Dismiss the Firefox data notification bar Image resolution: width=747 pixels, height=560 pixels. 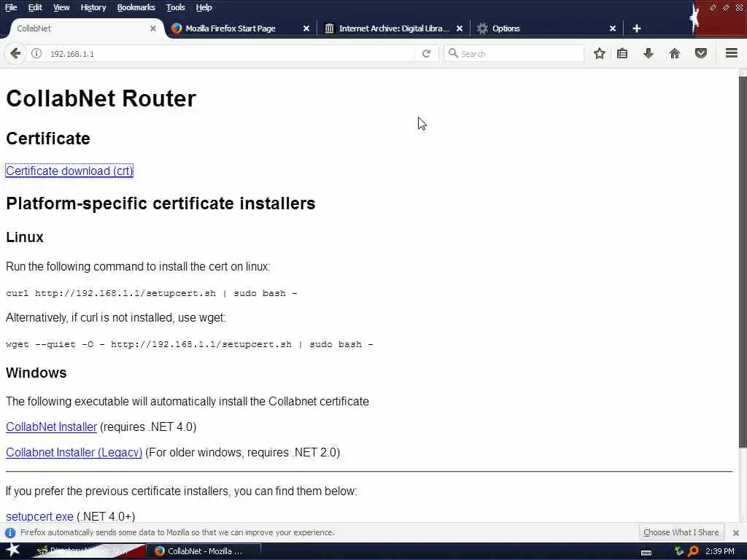coord(735,533)
